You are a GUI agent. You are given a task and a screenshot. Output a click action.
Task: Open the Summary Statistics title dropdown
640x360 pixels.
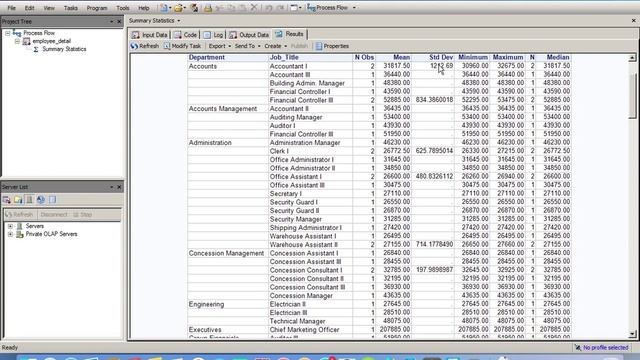[178, 21]
